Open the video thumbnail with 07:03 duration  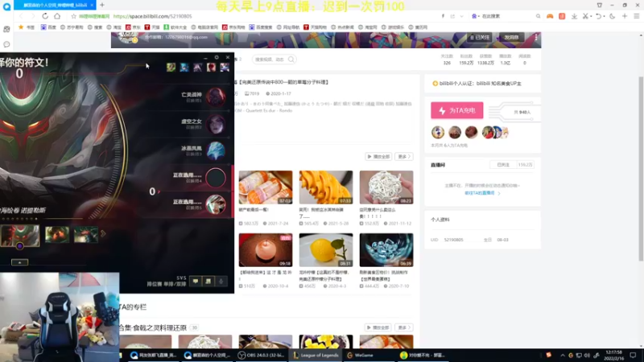pyautogui.click(x=266, y=187)
